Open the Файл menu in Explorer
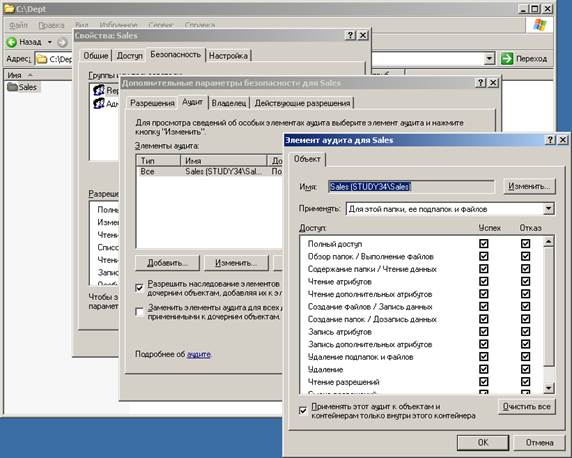The image size is (572, 458). 19,25
